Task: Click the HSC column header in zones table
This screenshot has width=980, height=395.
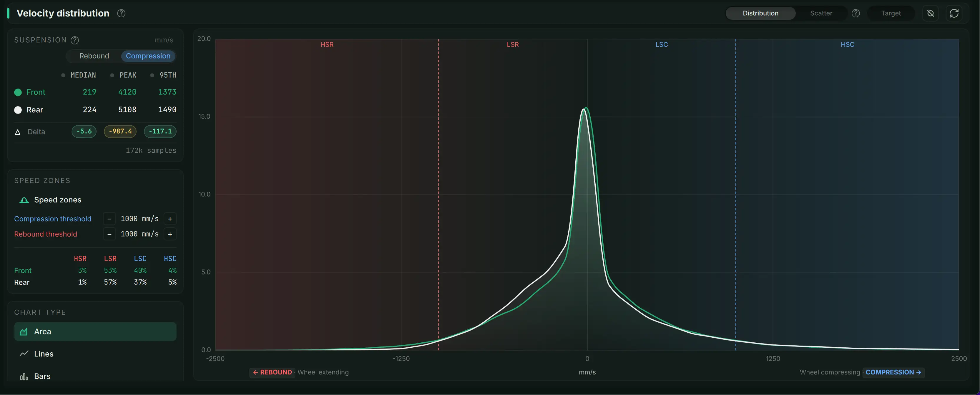Action: tap(170, 259)
